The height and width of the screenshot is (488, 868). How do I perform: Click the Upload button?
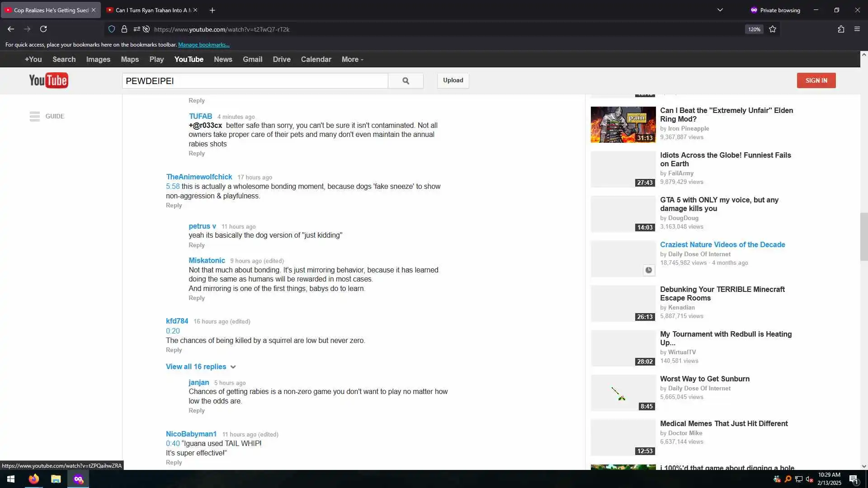453,80
